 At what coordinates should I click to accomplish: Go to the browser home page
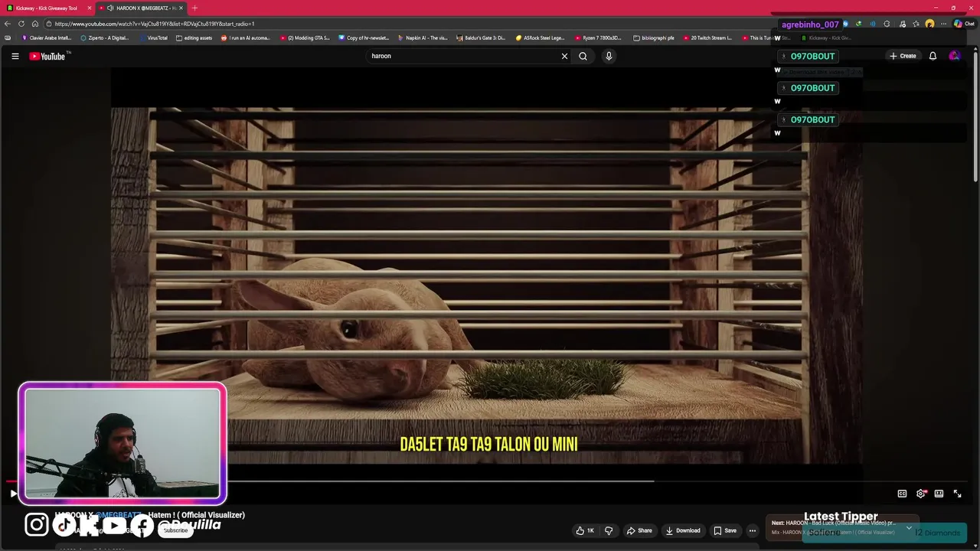[x=35, y=24]
